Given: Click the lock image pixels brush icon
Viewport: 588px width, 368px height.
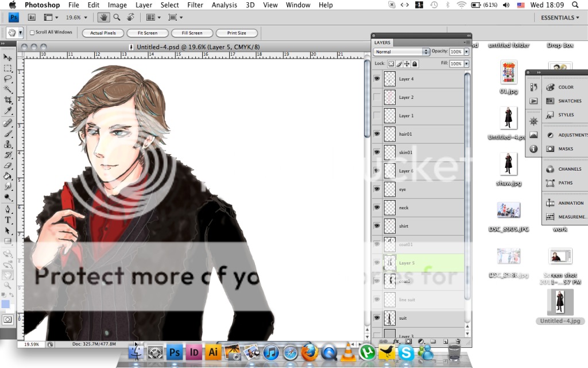Looking at the screenshot, I should tap(399, 64).
